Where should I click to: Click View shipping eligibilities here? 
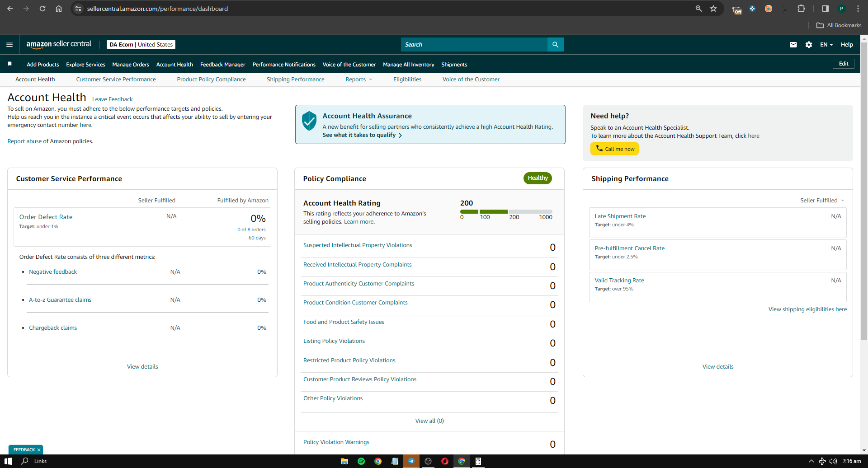click(x=807, y=309)
